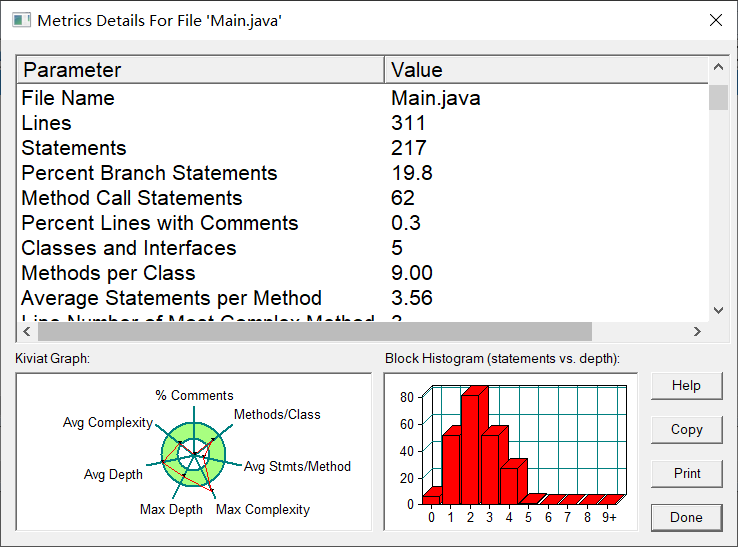Screen dimensions: 738x547
Task: Sort by the Value column header
Action: click(x=546, y=70)
